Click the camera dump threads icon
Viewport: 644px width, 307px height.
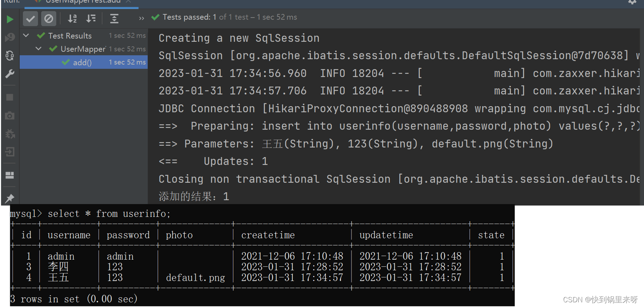tap(10, 116)
